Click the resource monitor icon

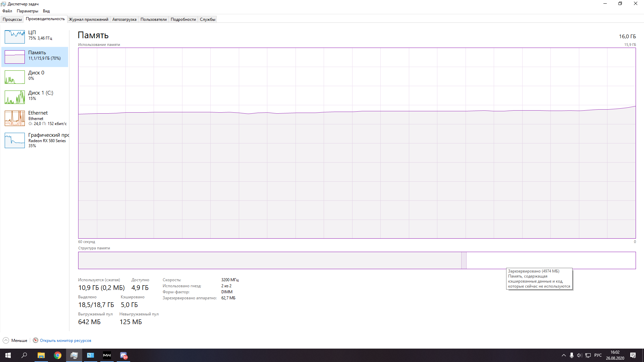click(36, 341)
